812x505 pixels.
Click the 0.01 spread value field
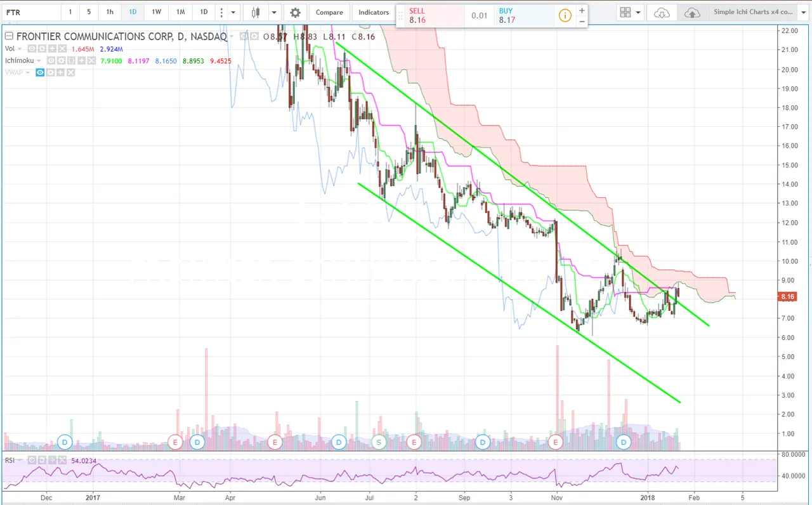479,16
